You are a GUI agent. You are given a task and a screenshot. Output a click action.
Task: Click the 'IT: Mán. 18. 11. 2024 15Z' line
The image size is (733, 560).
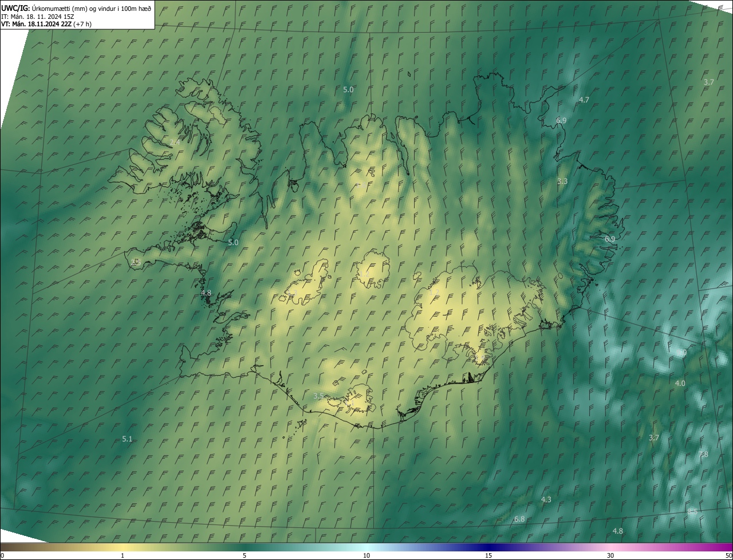38,16
